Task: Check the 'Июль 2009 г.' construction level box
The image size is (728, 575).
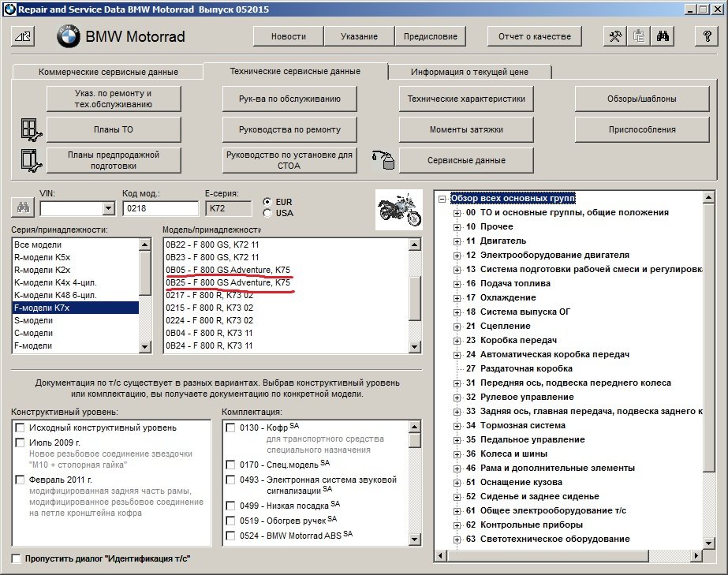Action: pos(20,442)
